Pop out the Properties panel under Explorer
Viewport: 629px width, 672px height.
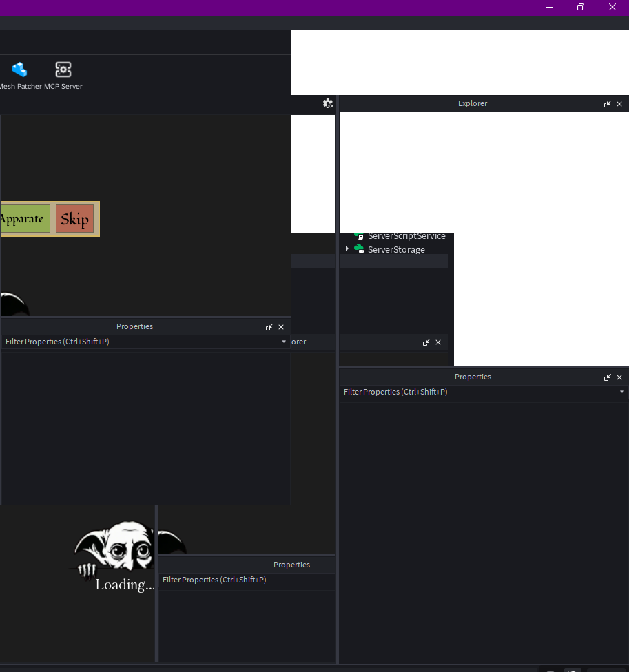click(607, 377)
